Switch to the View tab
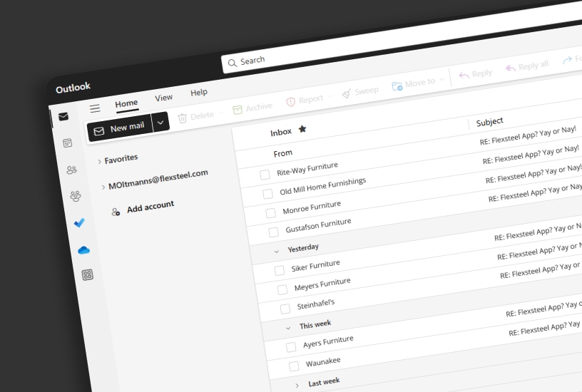Image resolution: width=582 pixels, height=392 pixels. click(164, 98)
